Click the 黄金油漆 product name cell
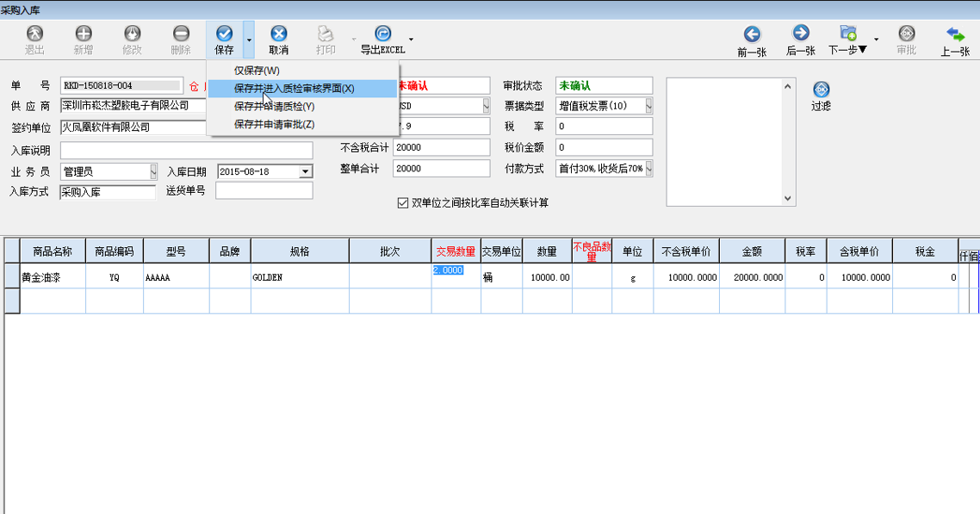This screenshot has width=980, height=514. coord(53,276)
